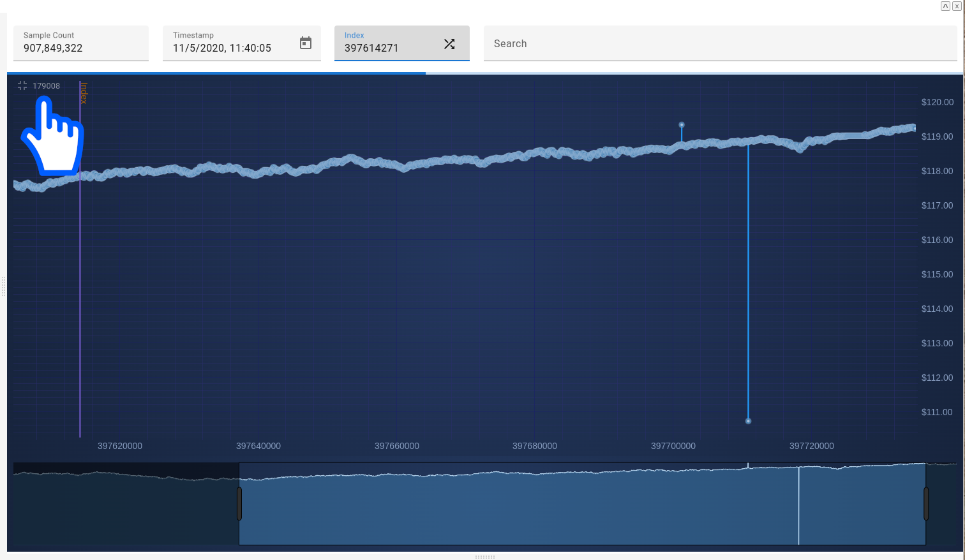
Task: Click the Timestamp field value text
Action: coord(222,48)
